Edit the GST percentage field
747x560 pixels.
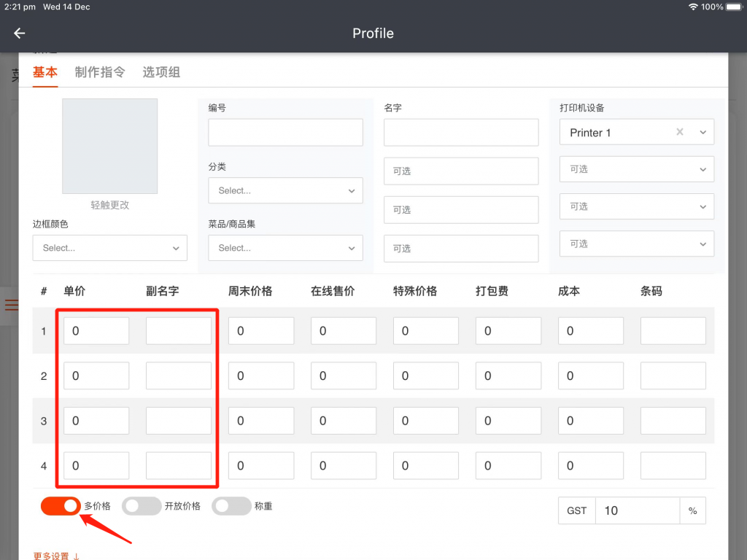[x=638, y=510]
